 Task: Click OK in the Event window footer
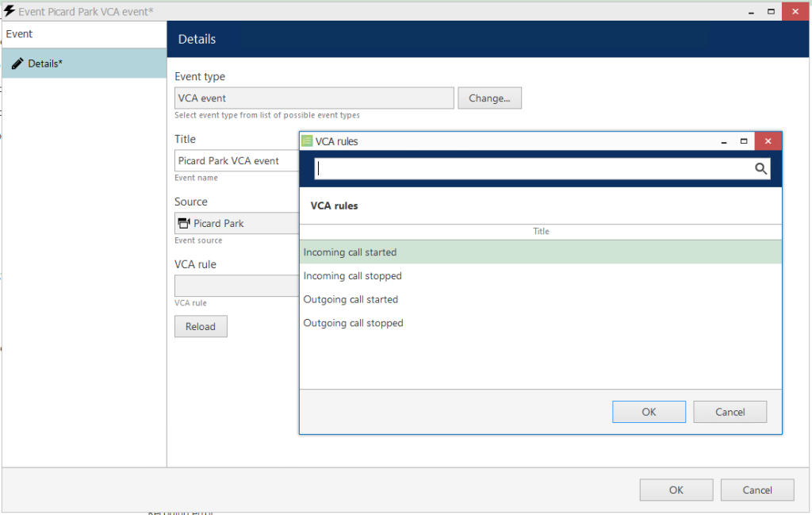[676, 490]
